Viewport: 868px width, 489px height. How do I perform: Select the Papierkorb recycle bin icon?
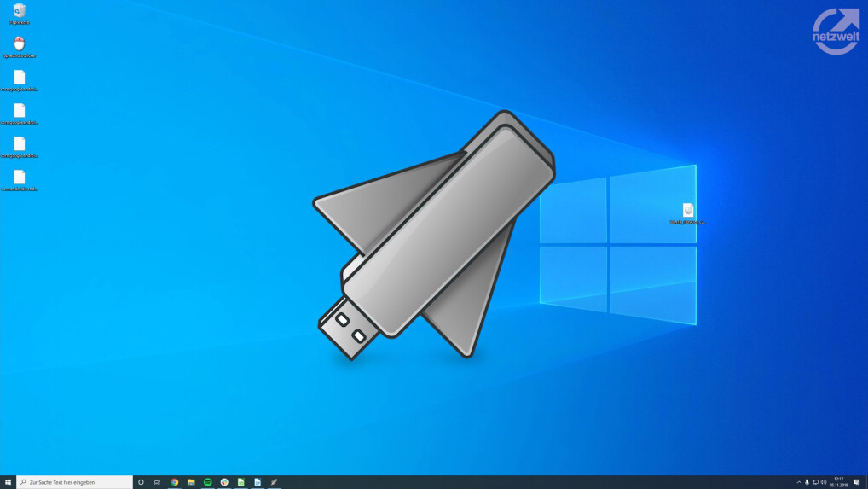coord(19,11)
